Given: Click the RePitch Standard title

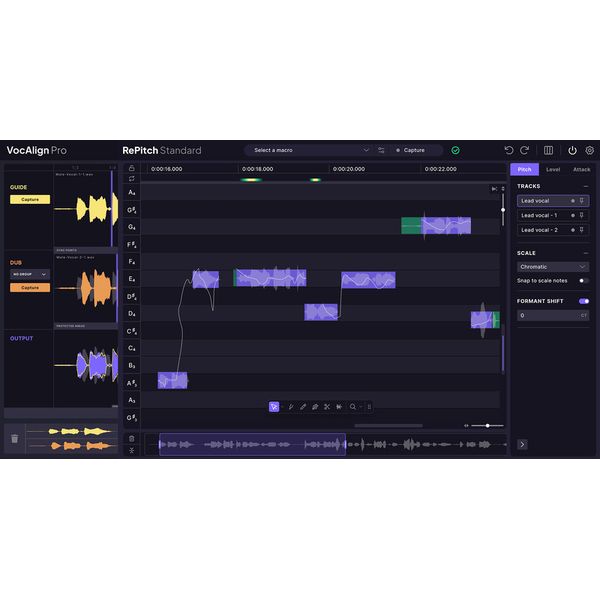Looking at the screenshot, I should (x=162, y=150).
